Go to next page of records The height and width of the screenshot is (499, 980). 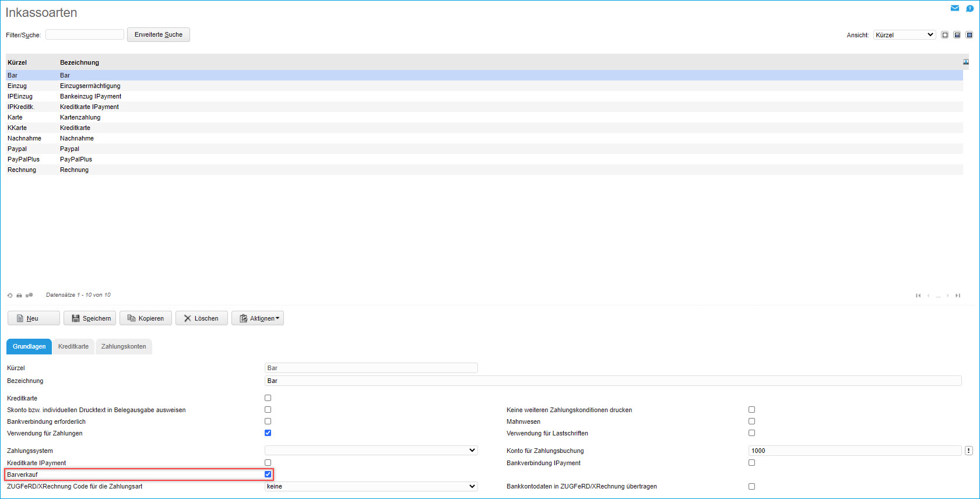pos(948,296)
